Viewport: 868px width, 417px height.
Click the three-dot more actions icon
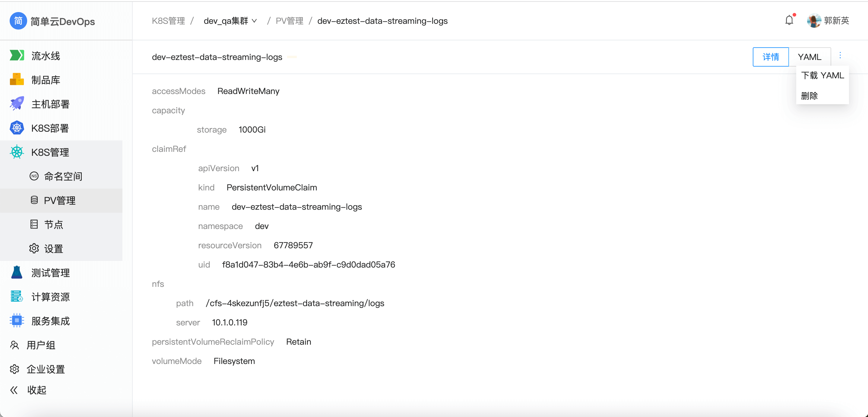click(x=840, y=55)
